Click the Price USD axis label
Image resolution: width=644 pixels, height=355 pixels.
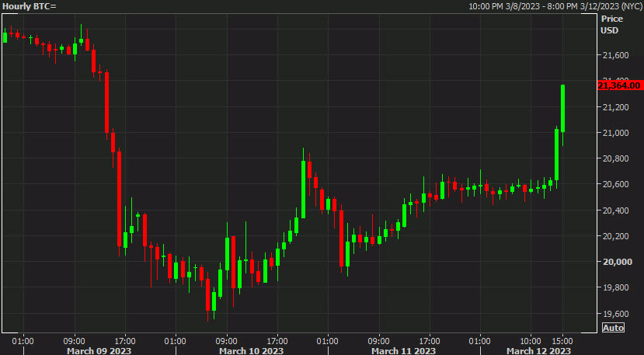point(611,25)
